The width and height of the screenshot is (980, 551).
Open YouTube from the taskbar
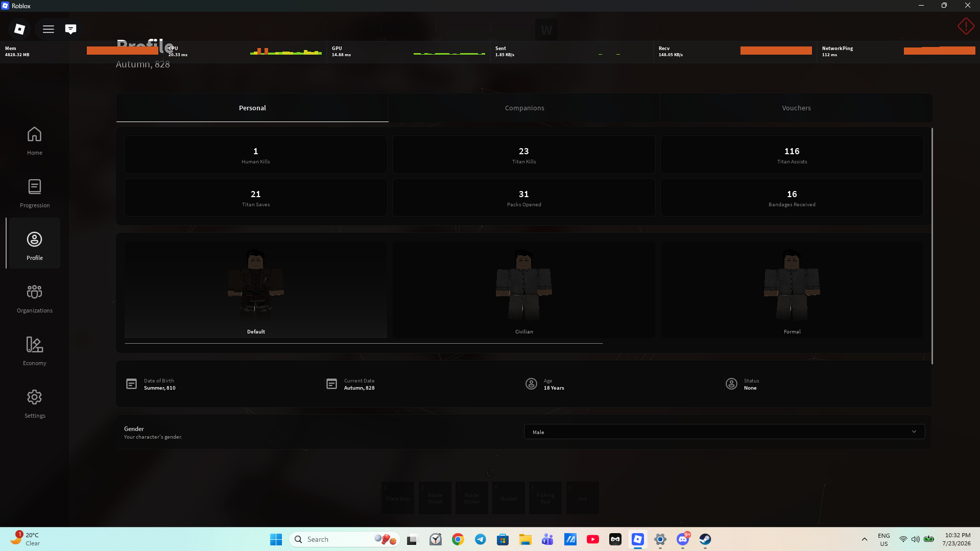tap(593, 539)
